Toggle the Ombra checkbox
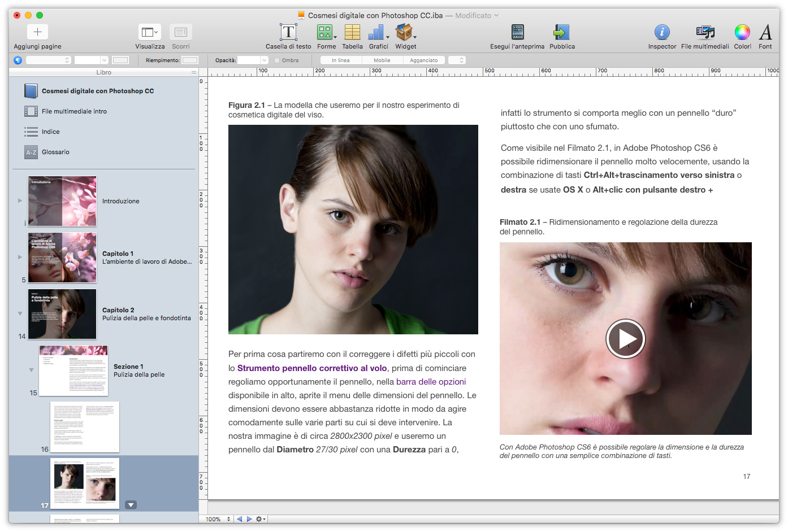788x532 pixels. click(x=277, y=60)
